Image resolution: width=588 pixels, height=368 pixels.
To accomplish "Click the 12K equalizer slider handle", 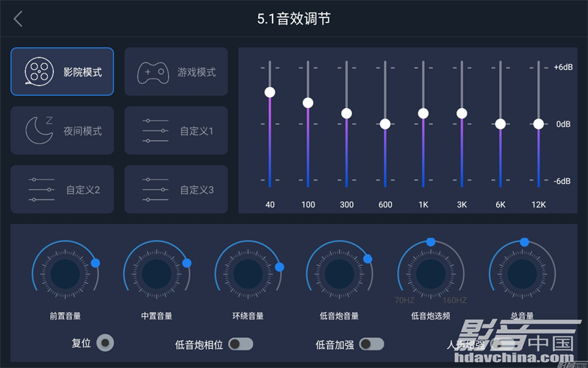I will [539, 124].
